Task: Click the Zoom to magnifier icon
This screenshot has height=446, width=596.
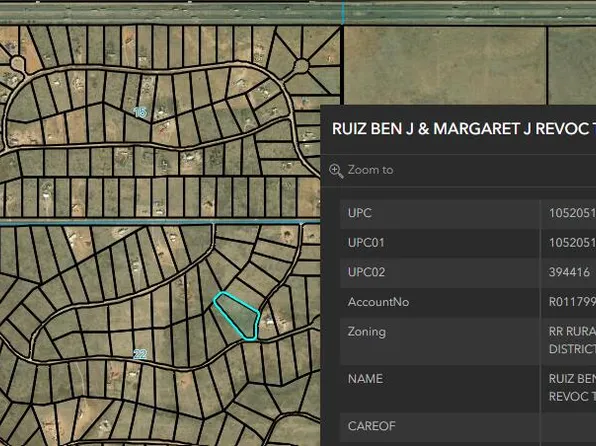Action: 336,171
